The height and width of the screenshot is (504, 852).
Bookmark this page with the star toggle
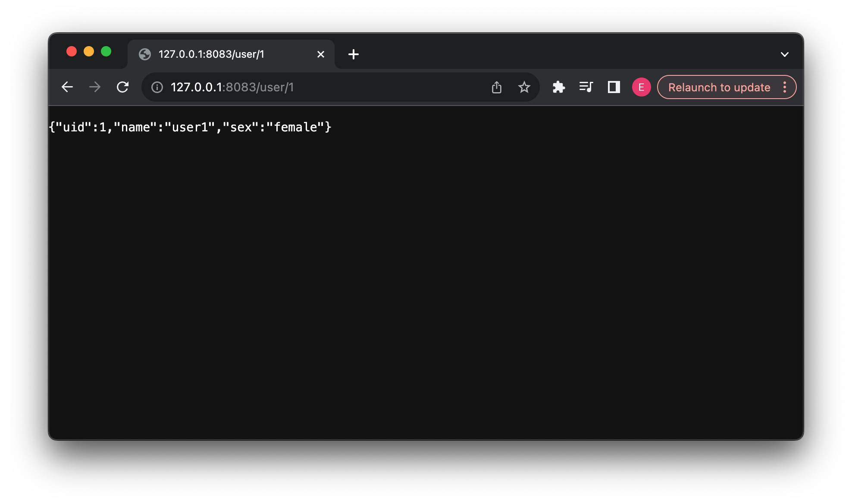[524, 87]
